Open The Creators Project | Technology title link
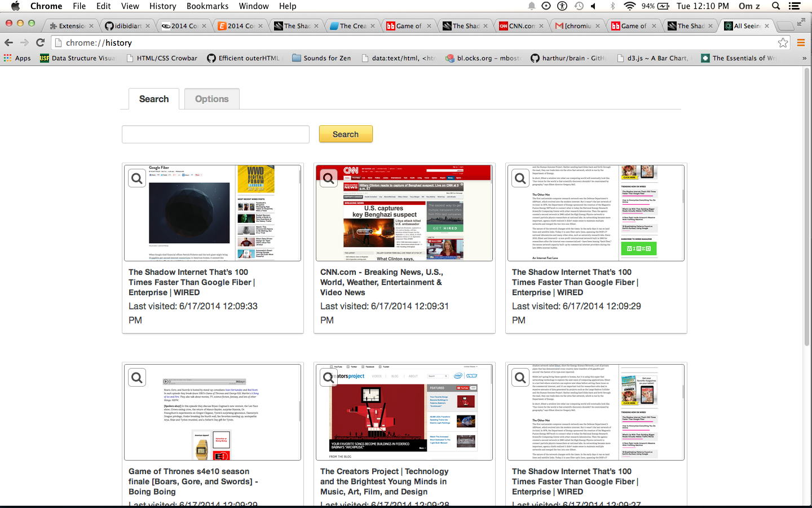 tap(385, 481)
